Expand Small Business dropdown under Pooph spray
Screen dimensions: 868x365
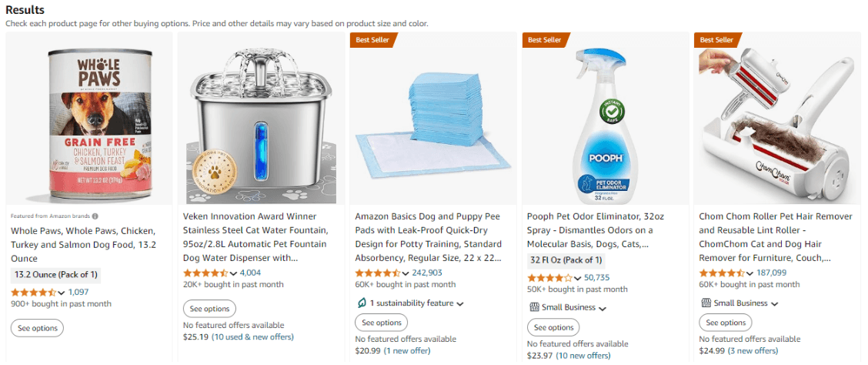pyautogui.click(x=603, y=308)
